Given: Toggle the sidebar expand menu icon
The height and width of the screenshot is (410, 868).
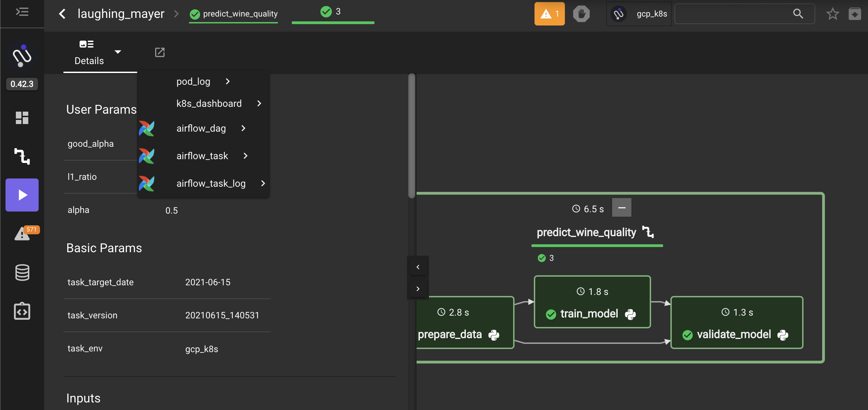Looking at the screenshot, I should [x=22, y=12].
